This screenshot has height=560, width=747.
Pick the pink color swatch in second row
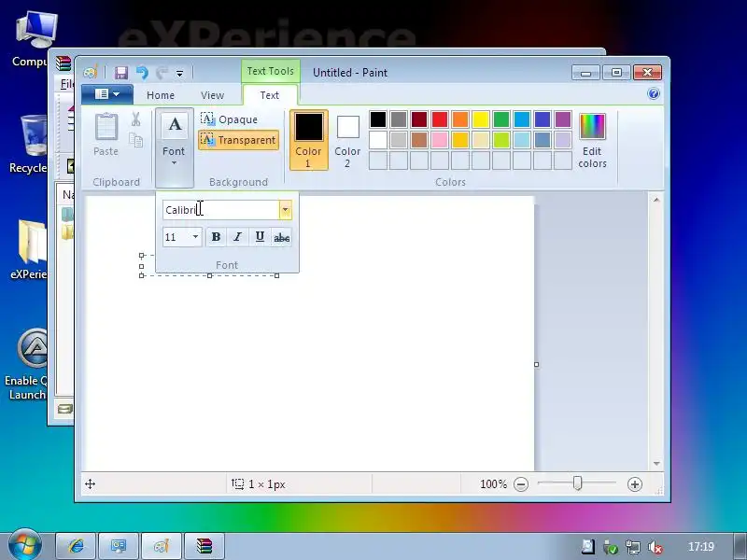440,140
